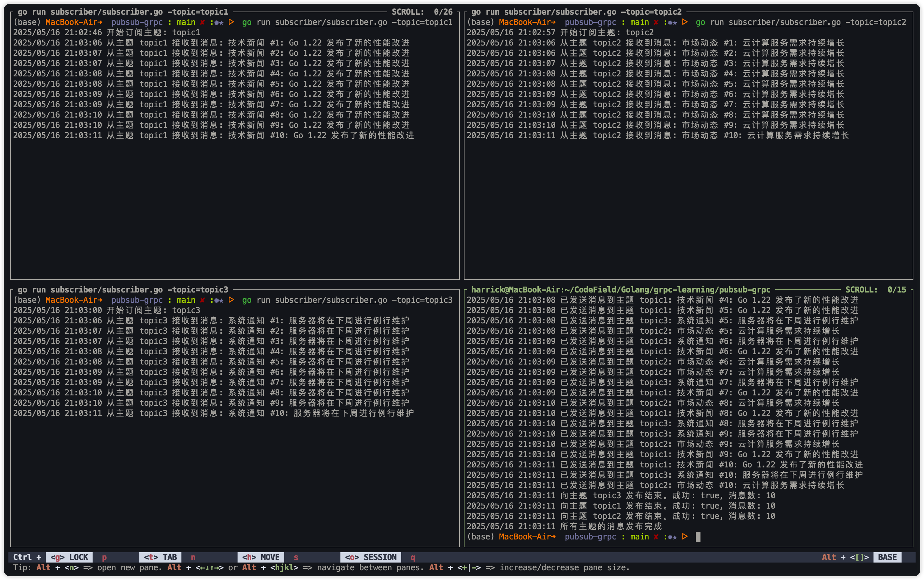
Task: Click the prompt arrow icon in topic1 pane
Action: [x=231, y=22]
